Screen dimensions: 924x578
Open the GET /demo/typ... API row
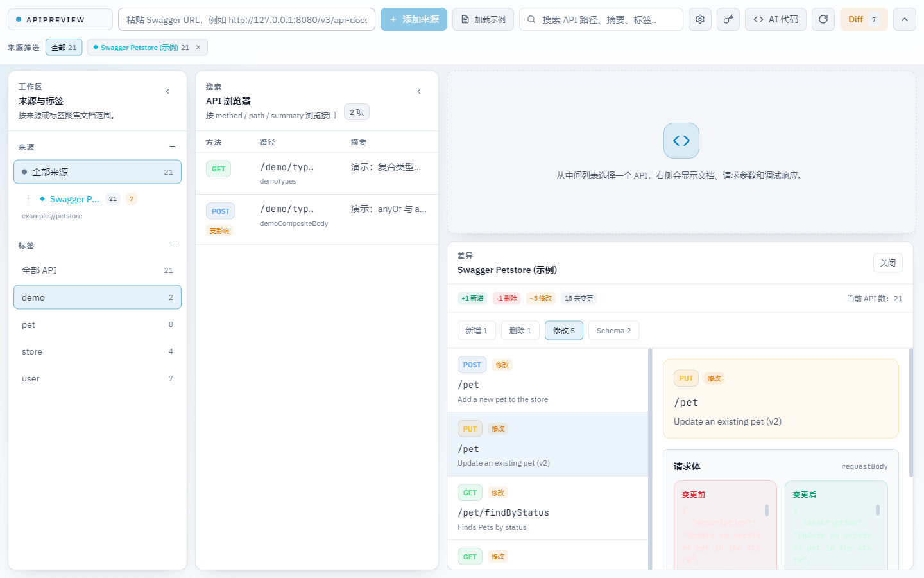(317, 173)
